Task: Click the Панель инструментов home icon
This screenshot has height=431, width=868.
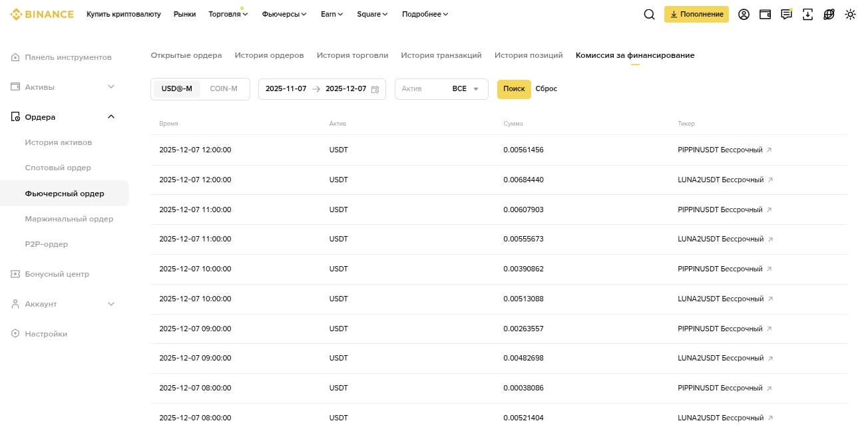Action: (15, 58)
